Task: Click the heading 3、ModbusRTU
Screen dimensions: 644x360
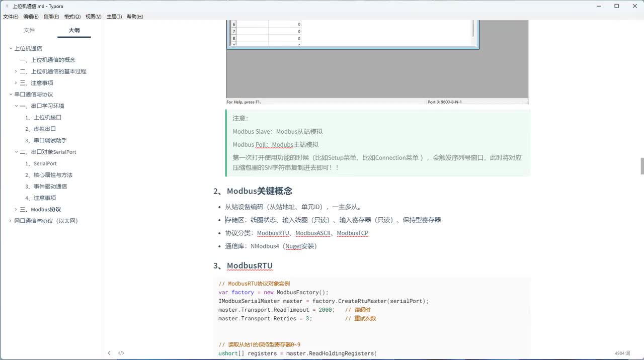Action: click(243, 266)
